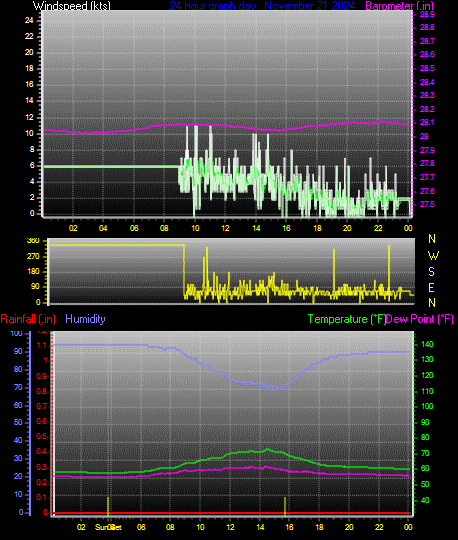Click the E compass letter
Screen dimensions: 458x540
431,288
